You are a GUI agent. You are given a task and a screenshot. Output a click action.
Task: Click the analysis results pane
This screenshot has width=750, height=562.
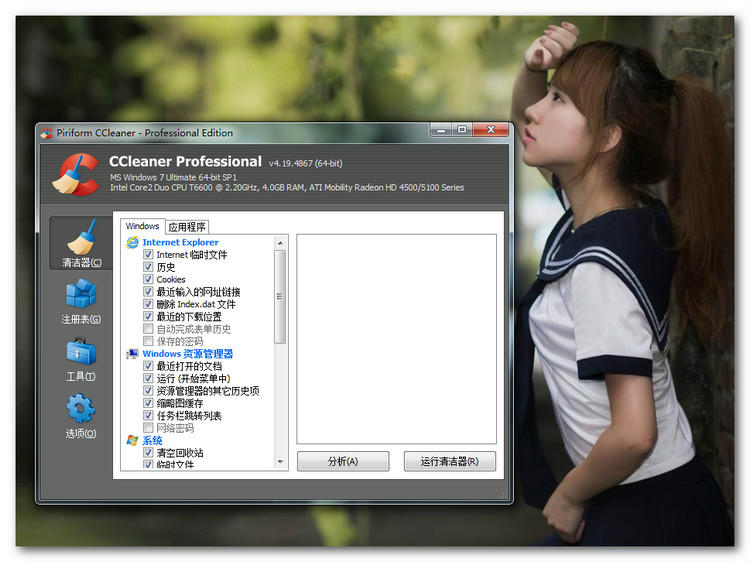tap(397, 339)
